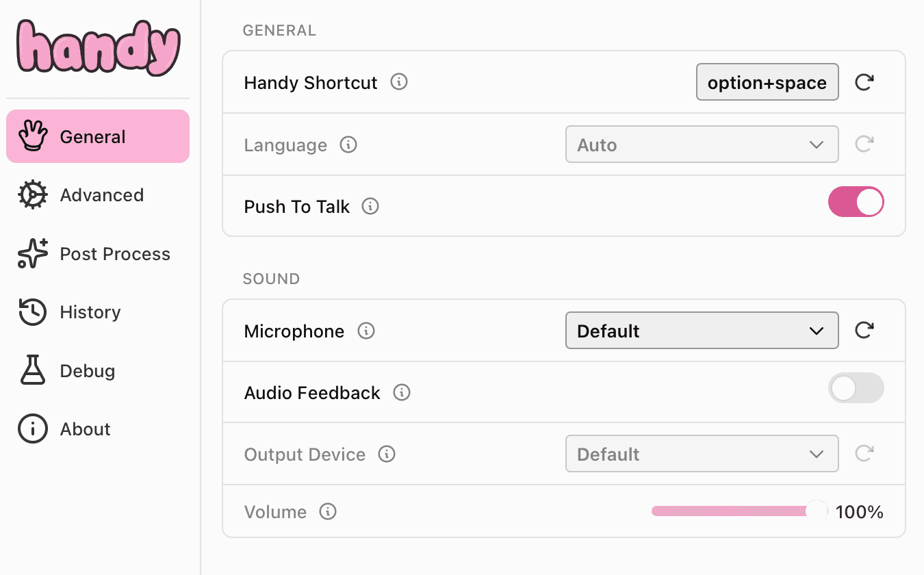Image resolution: width=924 pixels, height=575 pixels.
Task: Open the Microphone dropdown
Action: pos(702,331)
